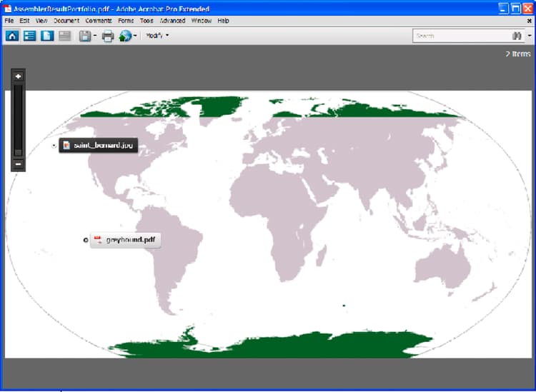Image resolution: width=536 pixels, height=392 pixels.
Task: Zoom out with the minus button
Action: coord(19,164)
